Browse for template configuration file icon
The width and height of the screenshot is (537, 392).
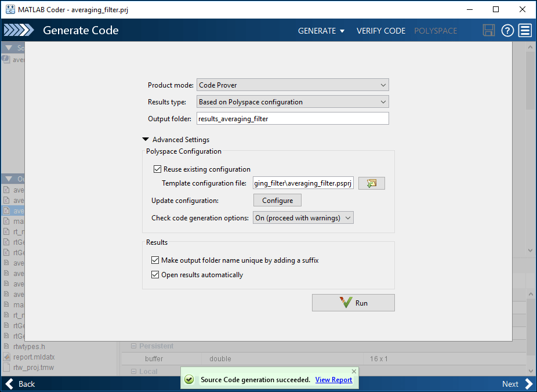click(372, 183)
